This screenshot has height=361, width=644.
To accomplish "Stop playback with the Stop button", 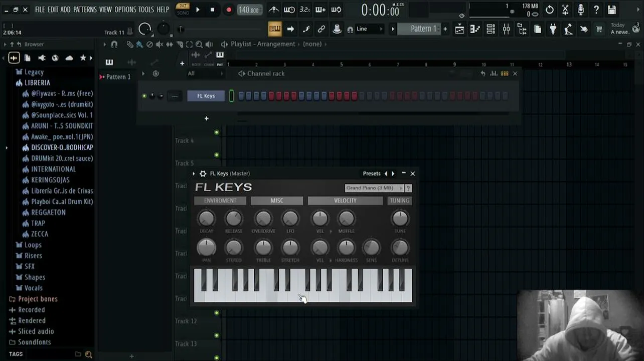I will coord(212,10).
